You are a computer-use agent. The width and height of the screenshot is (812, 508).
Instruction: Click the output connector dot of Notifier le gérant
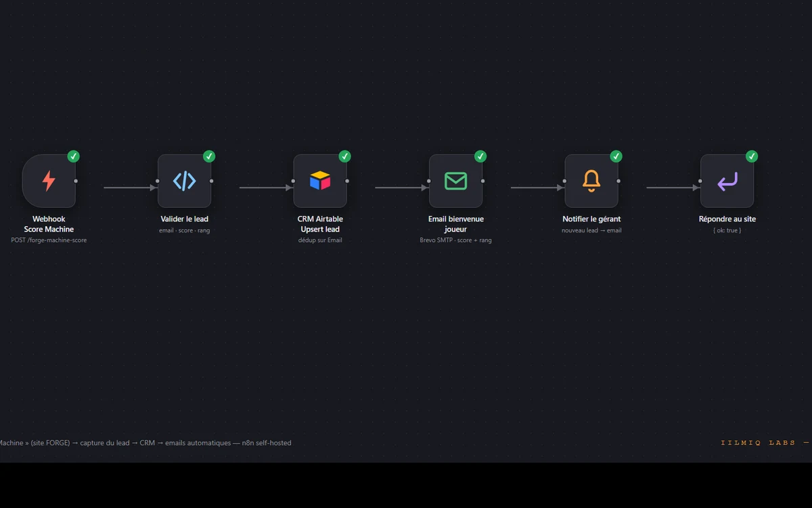[x=618, y=181]
